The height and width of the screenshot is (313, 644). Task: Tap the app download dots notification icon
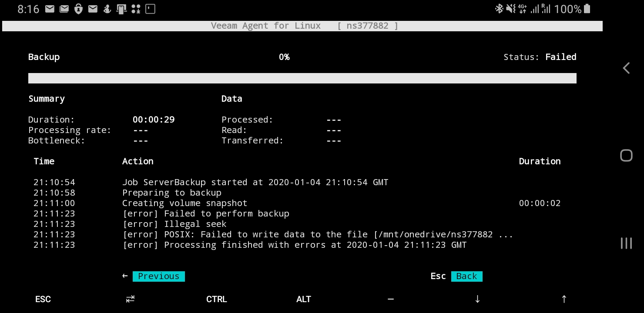pos(136,9)
